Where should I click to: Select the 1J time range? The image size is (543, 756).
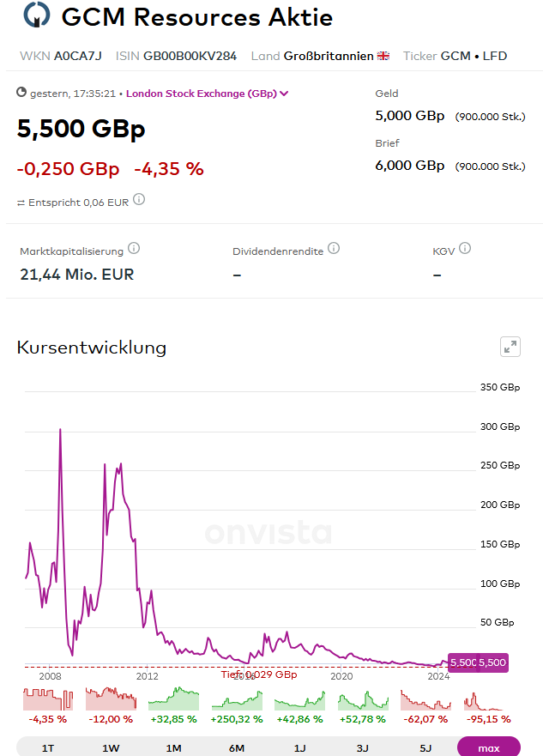300,747
